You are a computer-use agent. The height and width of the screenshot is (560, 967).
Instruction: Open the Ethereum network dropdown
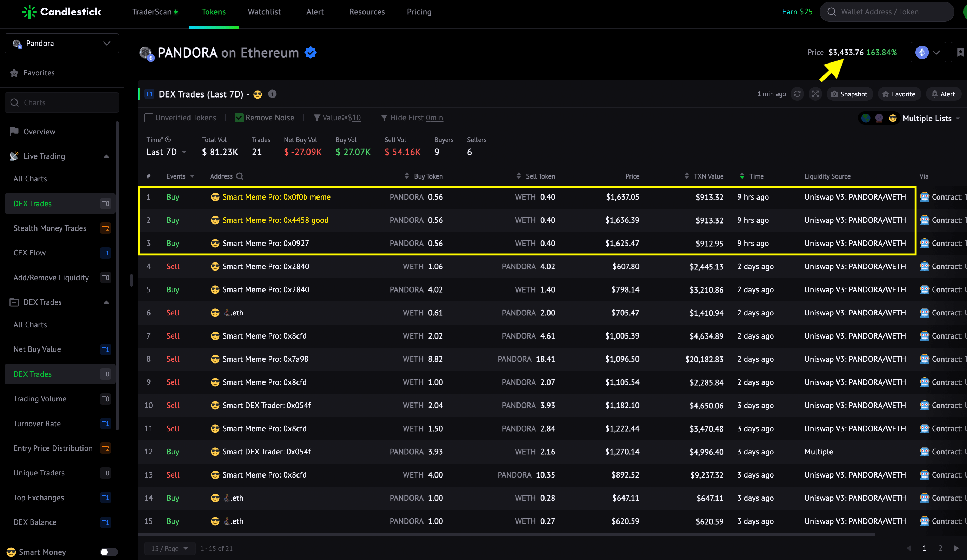point(928,53)
